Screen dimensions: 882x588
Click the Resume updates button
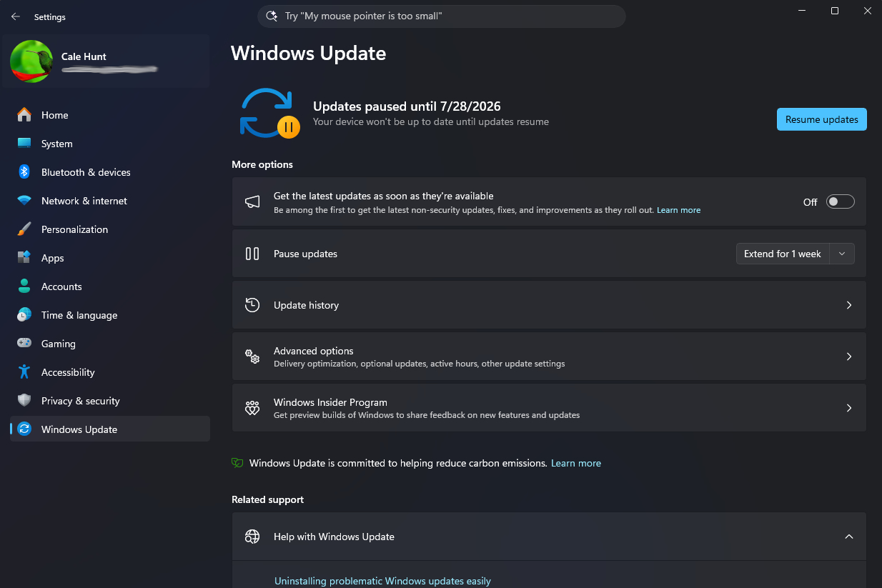822,119
